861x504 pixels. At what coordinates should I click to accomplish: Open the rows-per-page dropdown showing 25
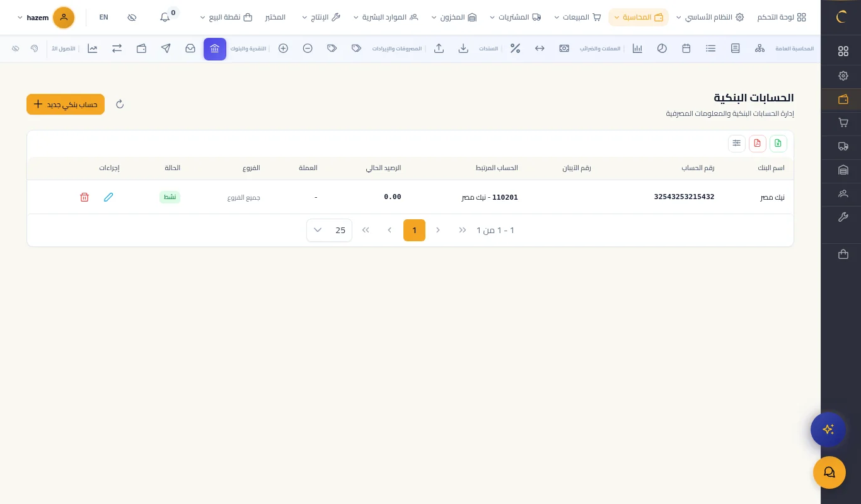(329, 230)
